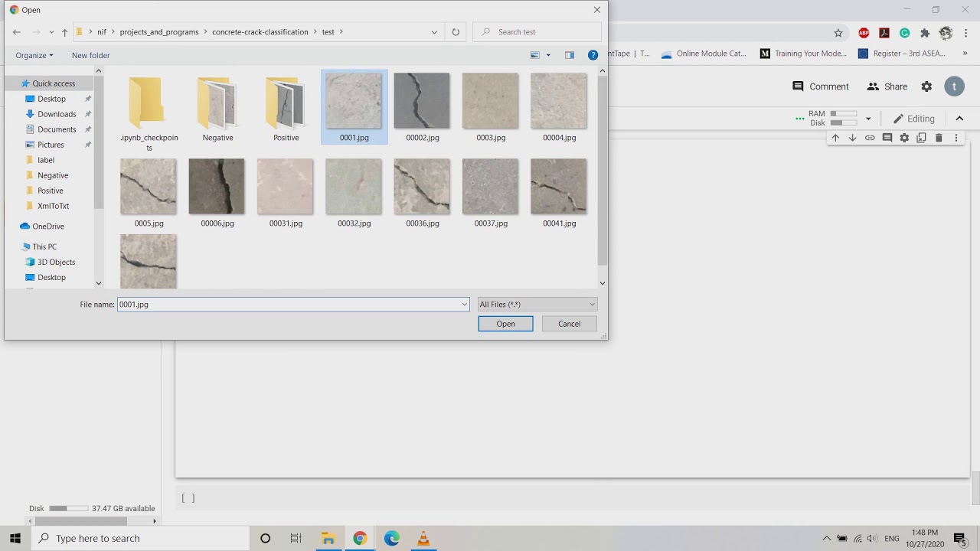Click the VLC media player taskbar icon
This screenshot has width=980, height=551.
point(423,538)
